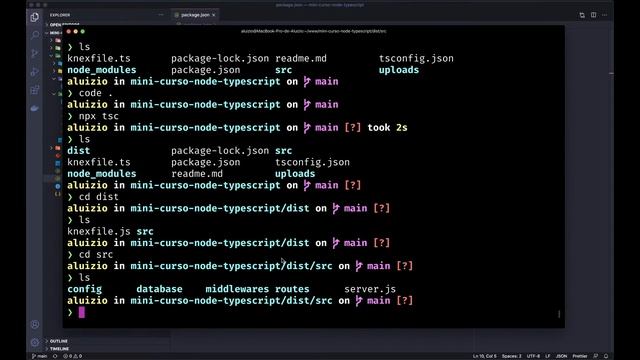Open the Explorer view in the activity bar
The width and height of the screenshot is (640, 360).
click(35, 17)
